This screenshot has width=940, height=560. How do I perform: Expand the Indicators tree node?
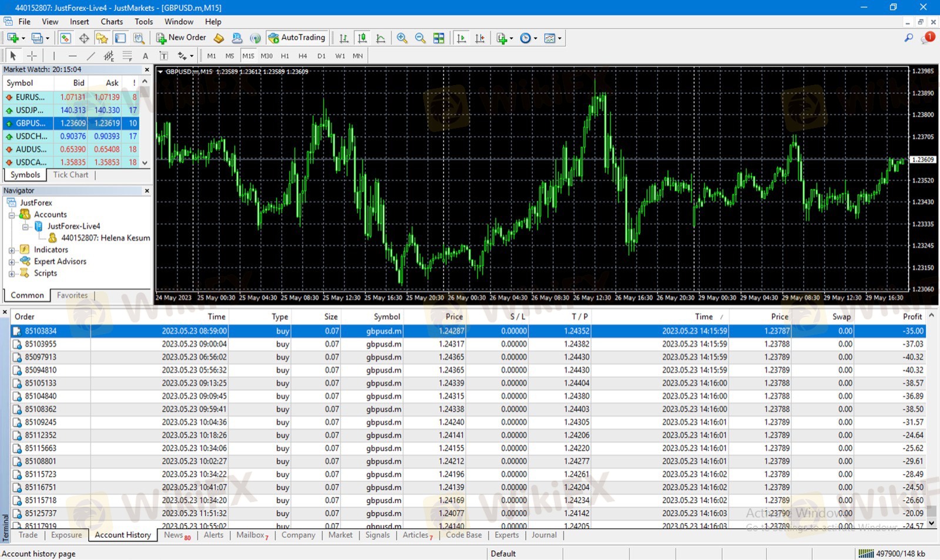click(12, 250)
